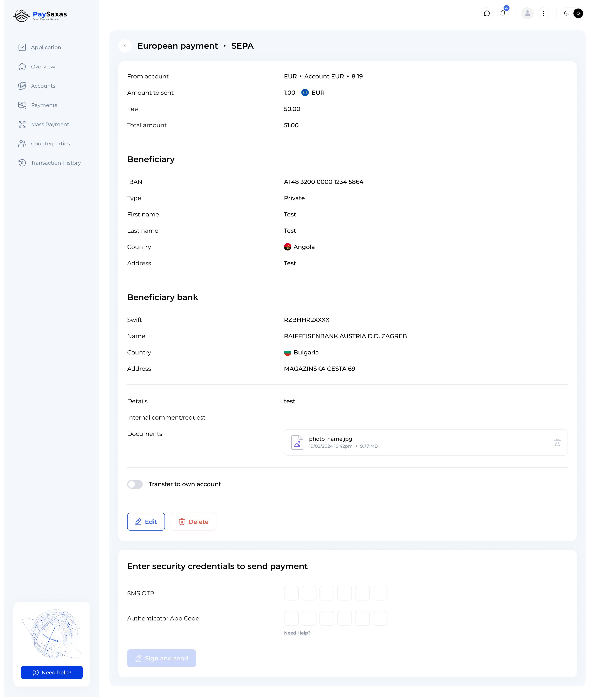
Task: Go to Transaction History page
Action: click(56, 163)
